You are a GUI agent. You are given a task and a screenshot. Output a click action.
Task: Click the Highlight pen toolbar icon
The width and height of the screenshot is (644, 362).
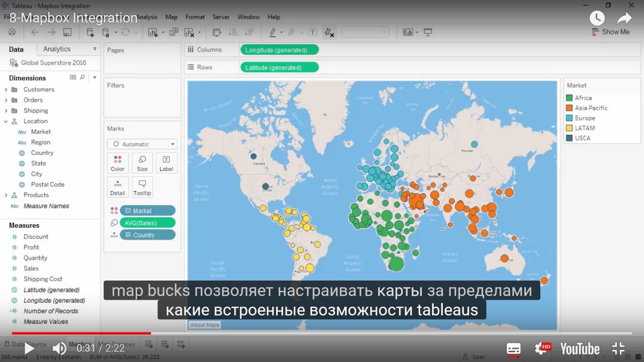(x=273, y=32)
